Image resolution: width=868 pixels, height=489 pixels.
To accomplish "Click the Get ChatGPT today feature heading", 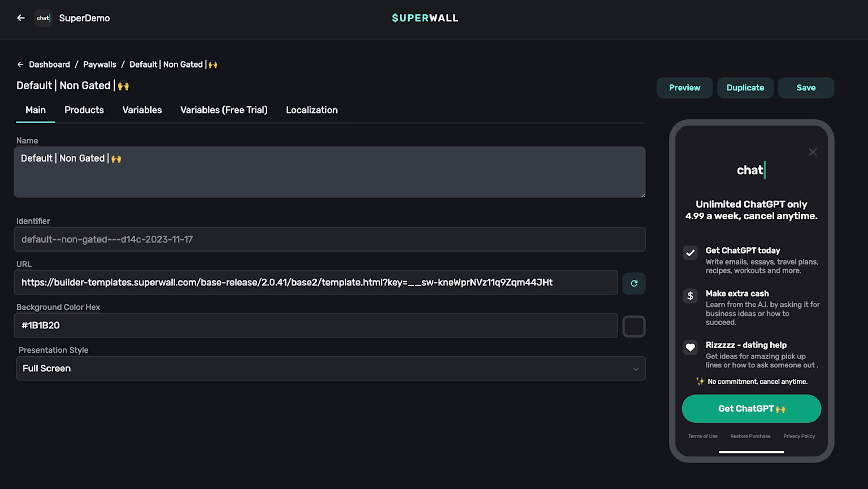I will (743, 250).
